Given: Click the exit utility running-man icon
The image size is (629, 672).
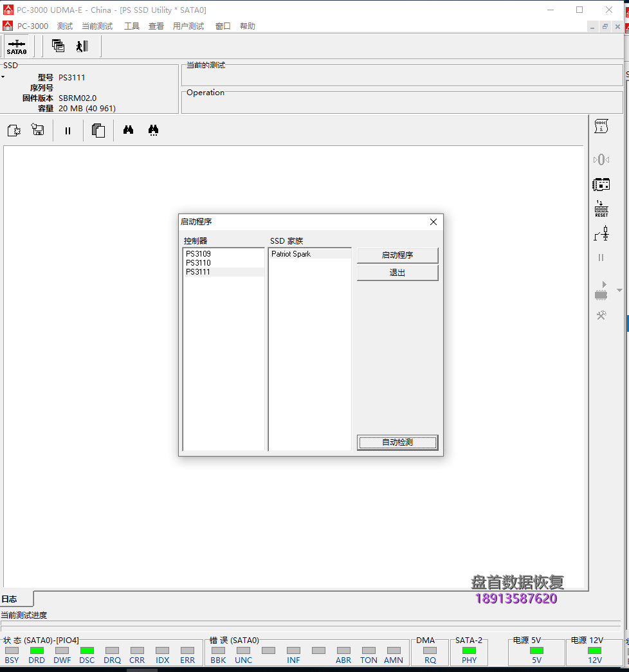Looking at the screenshot, I should [82, 46].
